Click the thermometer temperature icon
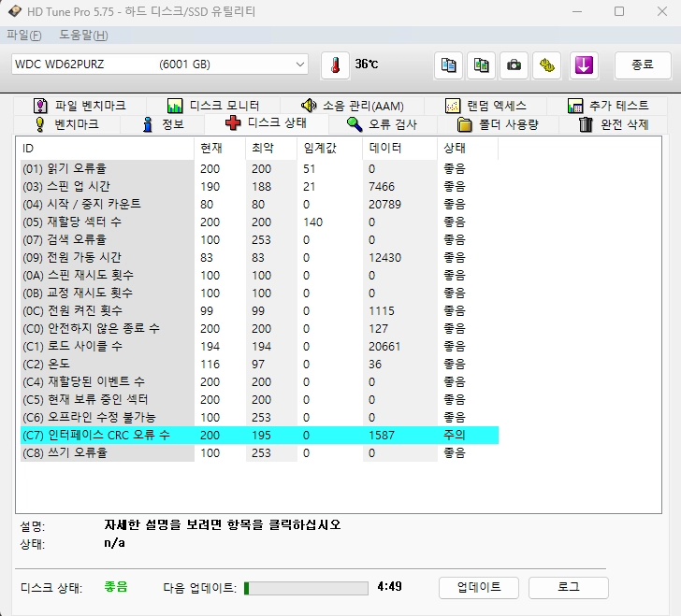The image size is (681, 616). [335, 65]
